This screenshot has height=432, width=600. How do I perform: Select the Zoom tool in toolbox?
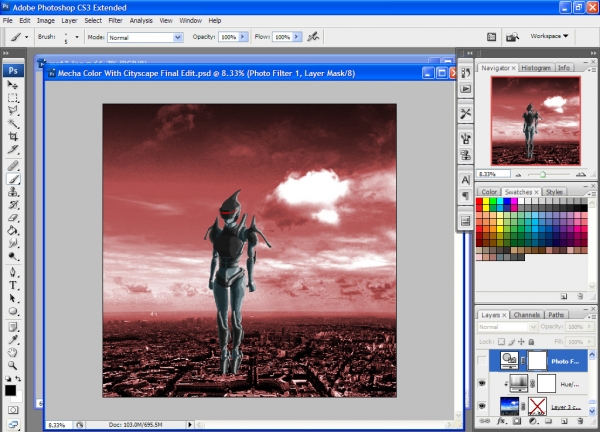click(13, 366)
